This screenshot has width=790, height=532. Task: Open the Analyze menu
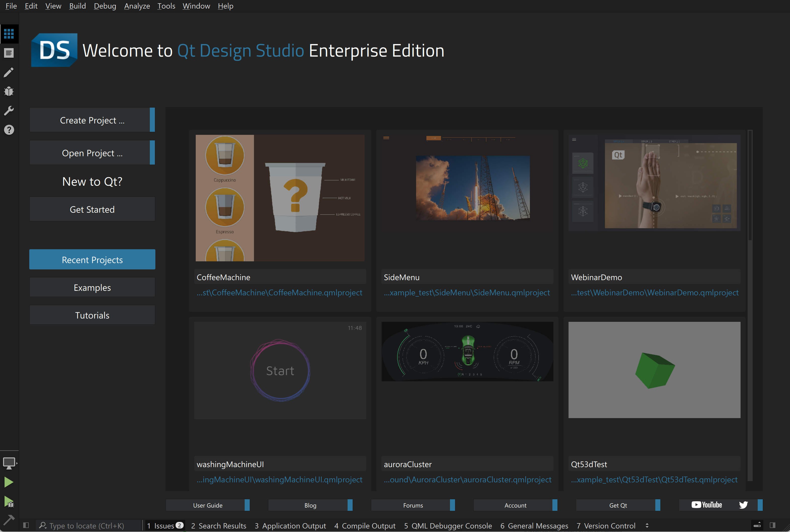(x=137, y=6)
